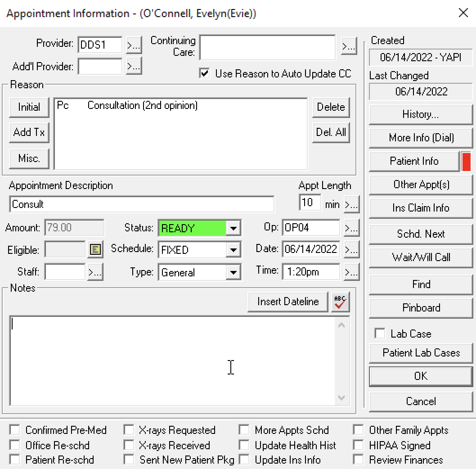The width and height of the screenshot is (476, 469).
Task: Click the Continuing Care text field
Action: tap(267, 48)
